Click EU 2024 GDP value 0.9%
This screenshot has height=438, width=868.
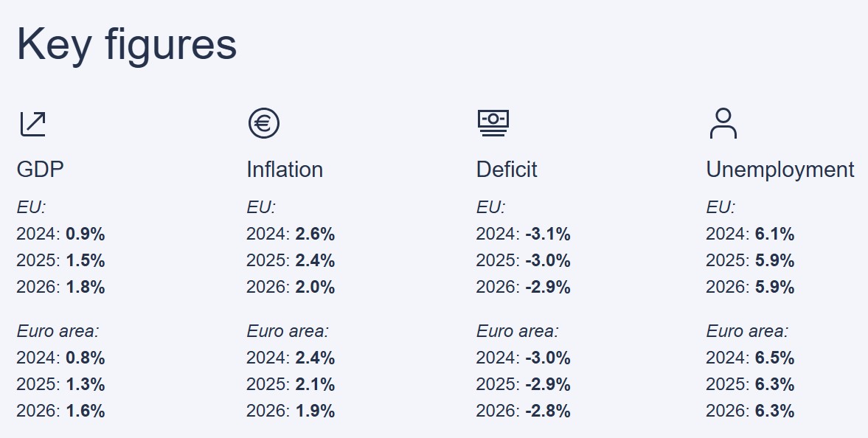point(85,234)
